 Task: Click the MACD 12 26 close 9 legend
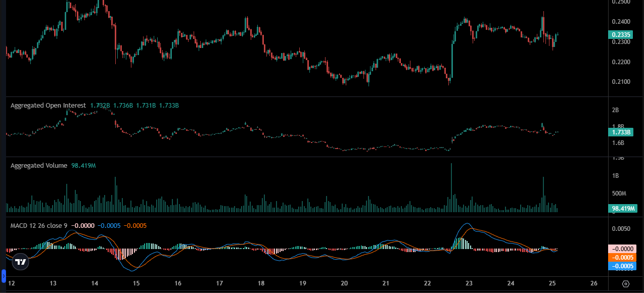click(x=39, y=225)
